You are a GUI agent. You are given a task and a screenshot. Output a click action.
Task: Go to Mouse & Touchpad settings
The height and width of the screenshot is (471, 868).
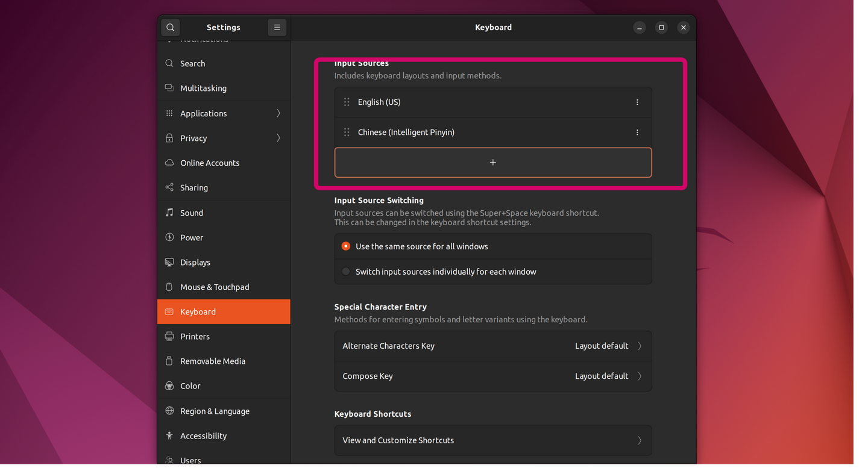pyautogui.click(x=215, y=287)
